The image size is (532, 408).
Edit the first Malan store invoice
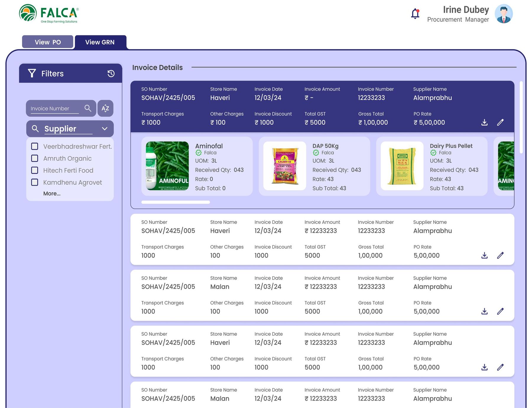point(500,311)
